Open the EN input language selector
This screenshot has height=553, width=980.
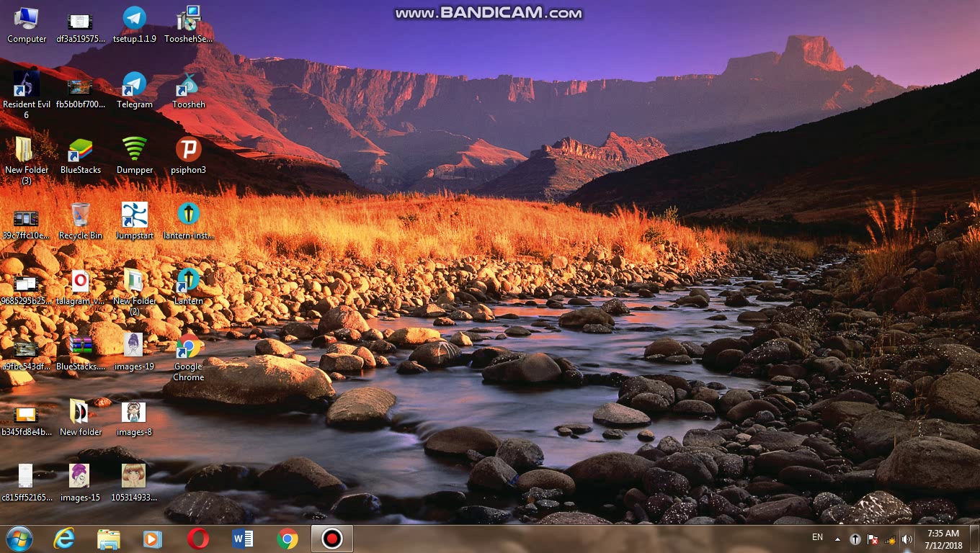[817, 537]
